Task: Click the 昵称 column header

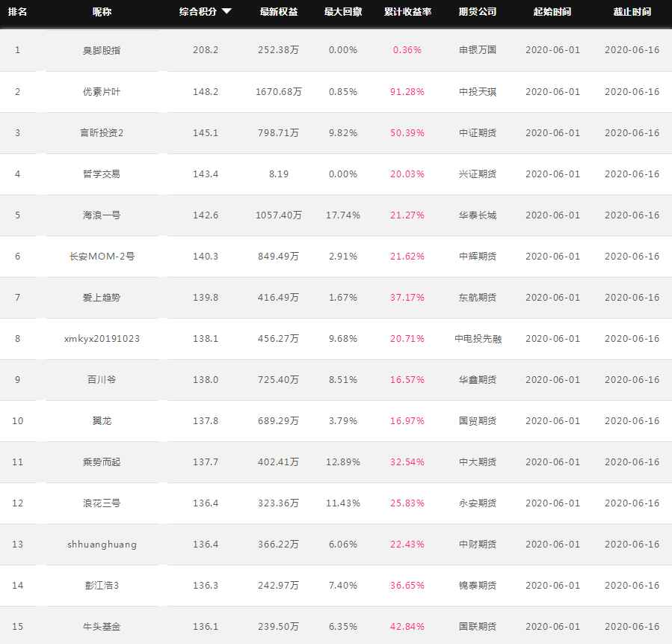Action: tap(102, 11)
